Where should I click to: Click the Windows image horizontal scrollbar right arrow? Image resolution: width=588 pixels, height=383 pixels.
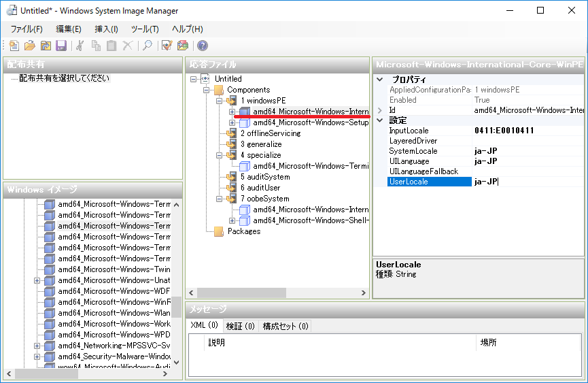click(x=165, y=373)
